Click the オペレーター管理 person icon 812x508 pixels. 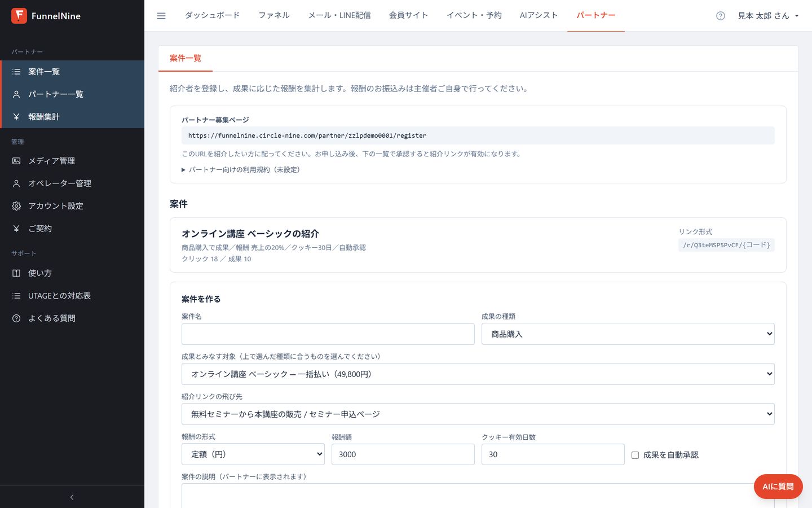pyautogui.click(x=16, y=183)
